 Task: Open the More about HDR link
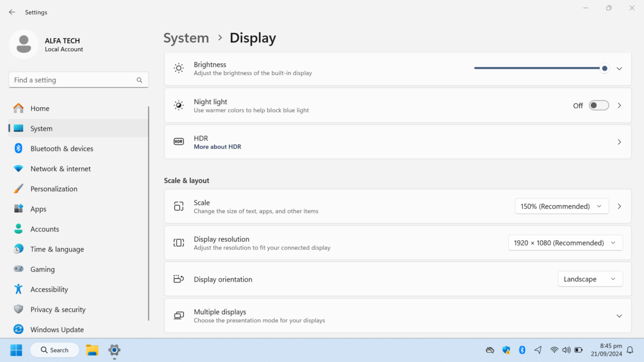217,147
